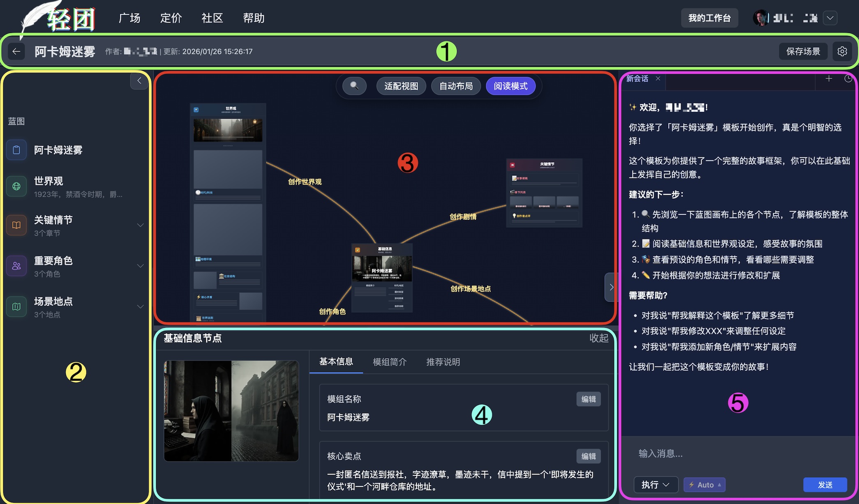
Task: Select the 世界观 globe icon in sidebar
Action: click(x=16, y=186)
